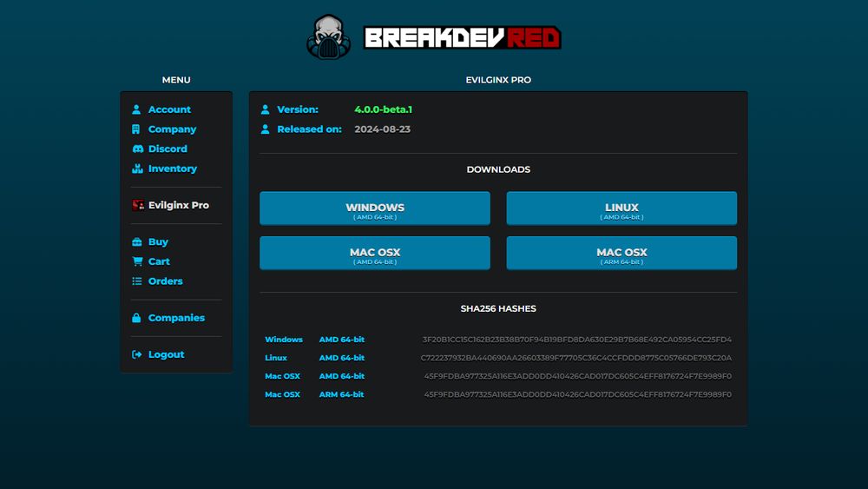Click the icon beside Released on

coord(265,129)
